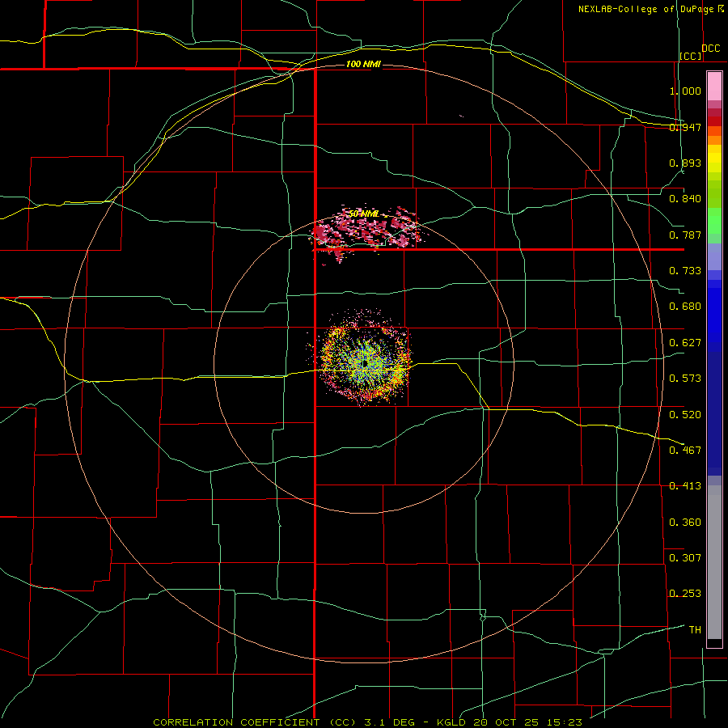The height and width of the screenshot is (728, 728).
Task: Click the Correlation Coefficient KGLD caption text
Action: (x=367, y=722)
